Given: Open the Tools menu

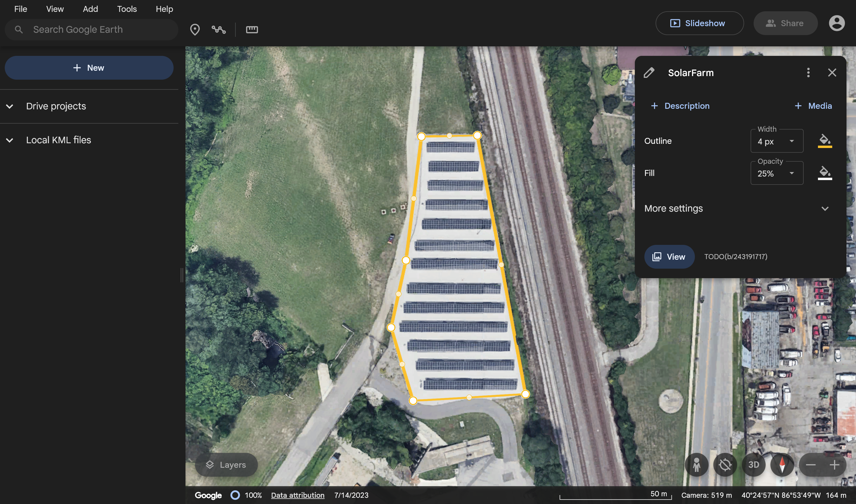Looking at the screenshot, I should 127,9.
